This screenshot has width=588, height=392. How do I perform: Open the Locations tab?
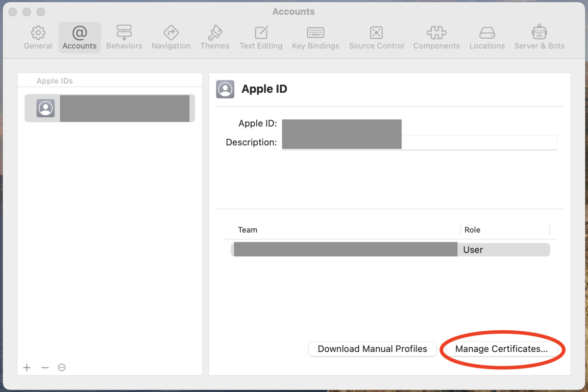pos(487,38)
